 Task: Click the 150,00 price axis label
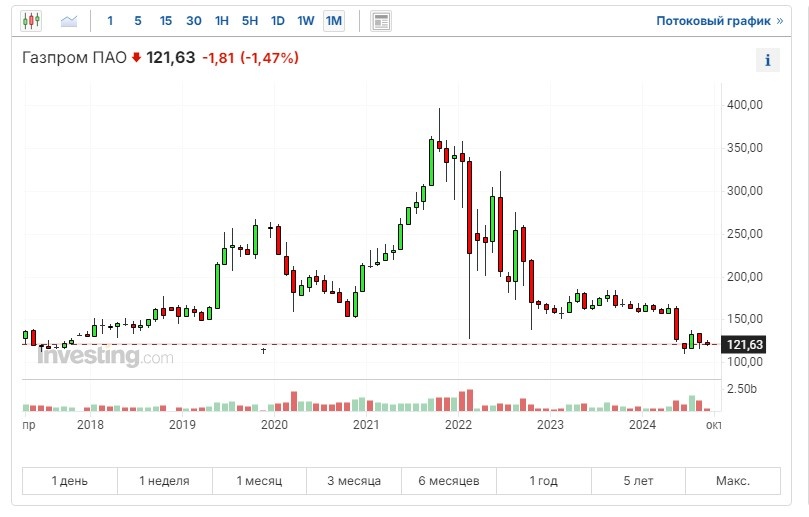pyautogui.click(x=745, y=319)
